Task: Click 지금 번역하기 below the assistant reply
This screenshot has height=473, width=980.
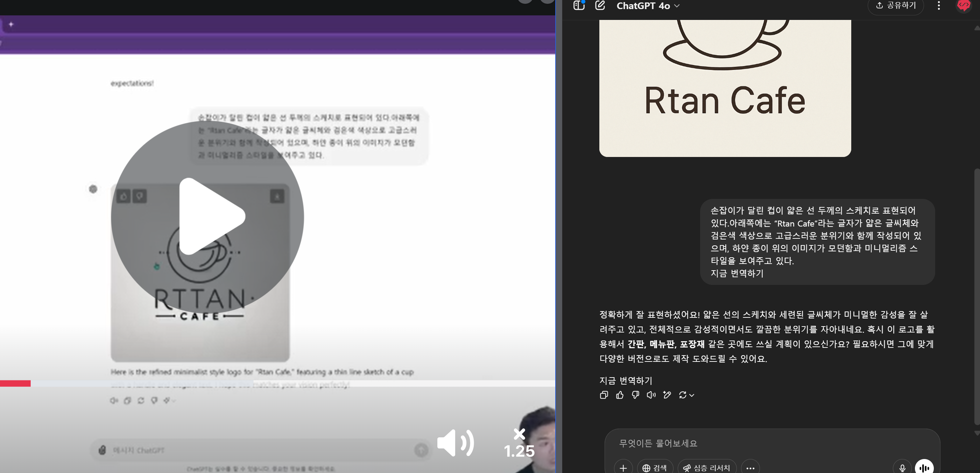Action: click(626, 381)
